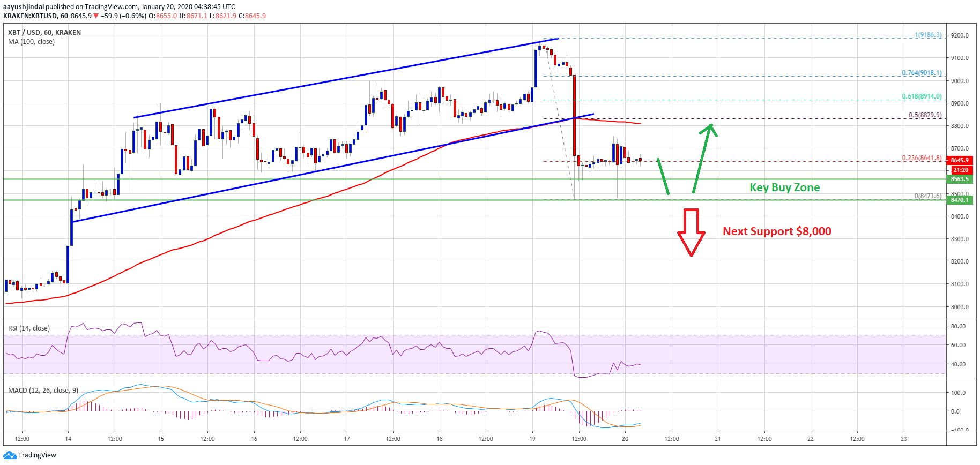The image size is (980, 465).
Task: Select the 0.5(8829.9) Fibonacci level label
Action: tap(925, 115)
